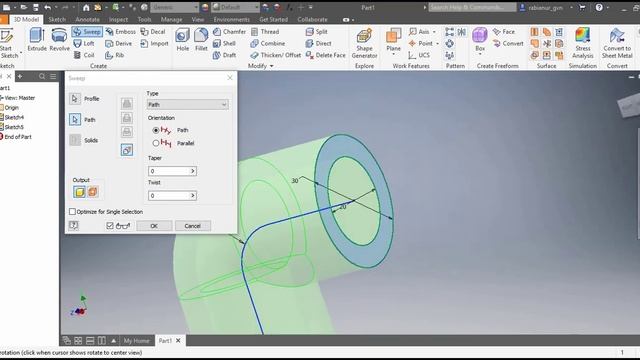640x360 pixels.
Task: Activate Profile selector in Sweep dialog
Action: click(75, 98)
